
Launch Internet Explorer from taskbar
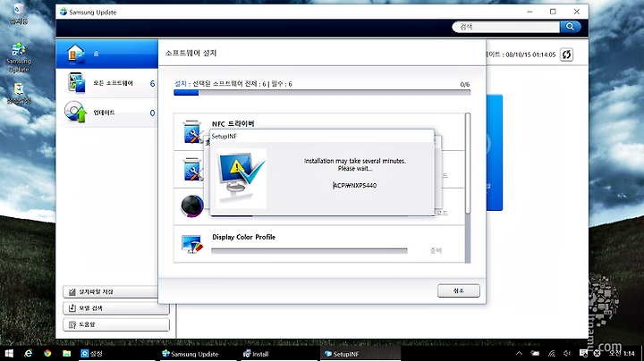(x=28, y=353)
